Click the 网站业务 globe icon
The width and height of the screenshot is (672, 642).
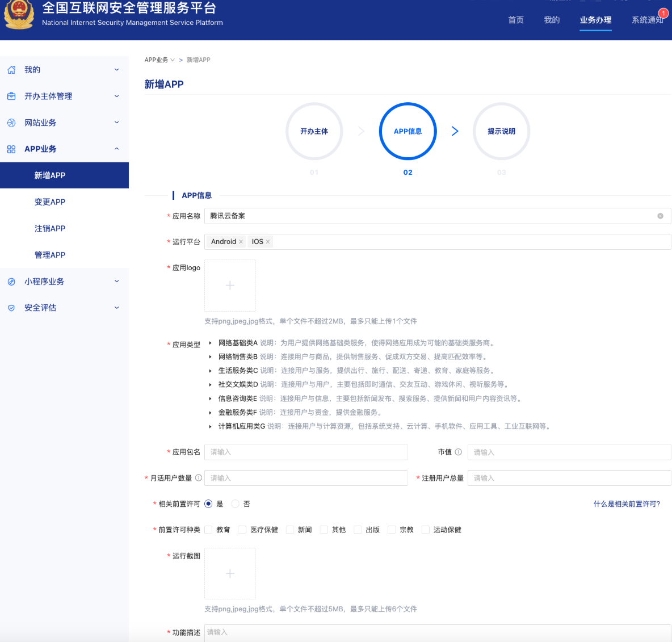(11, 123)
